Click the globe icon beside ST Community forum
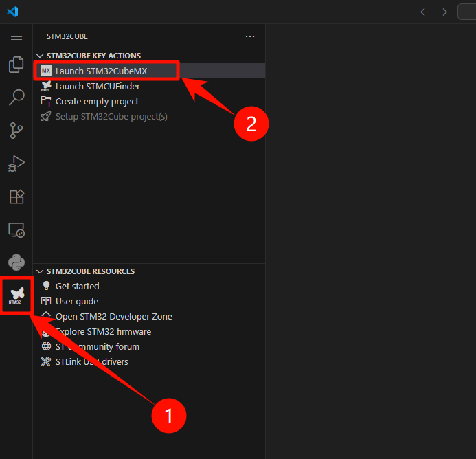The image size is (476, 459). coord(46,346)
